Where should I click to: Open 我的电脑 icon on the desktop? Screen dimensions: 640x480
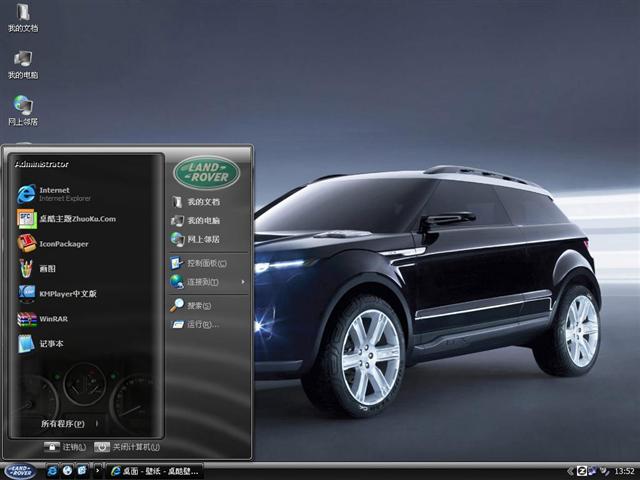pos(22,60)
